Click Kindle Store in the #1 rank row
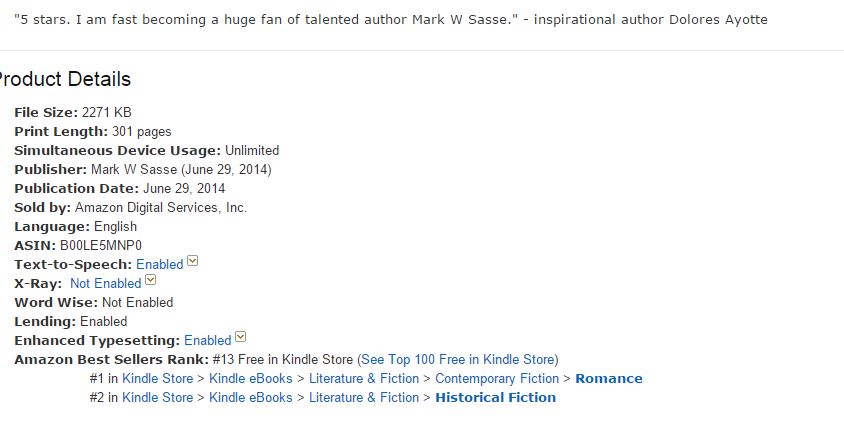The width and height of the screenshot is (844, 430). point(158,379)
